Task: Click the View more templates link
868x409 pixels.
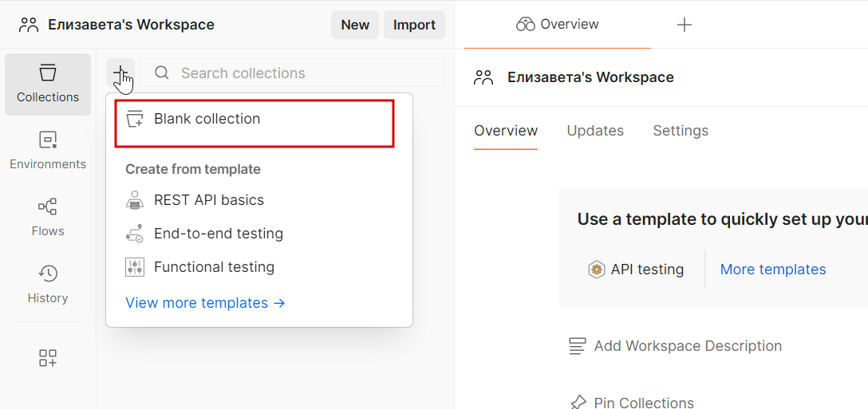Action: 205,303
